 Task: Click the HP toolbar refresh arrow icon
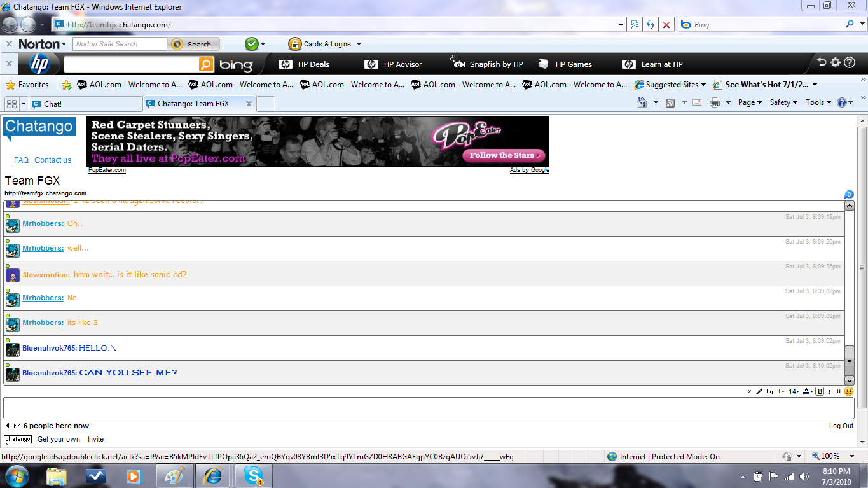(x=822, y=62)
